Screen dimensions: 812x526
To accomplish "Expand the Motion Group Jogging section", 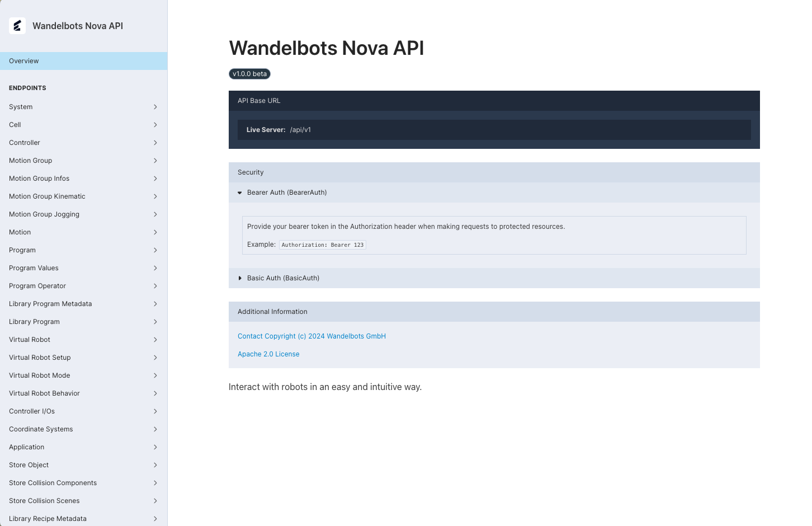I will [155, 214].
